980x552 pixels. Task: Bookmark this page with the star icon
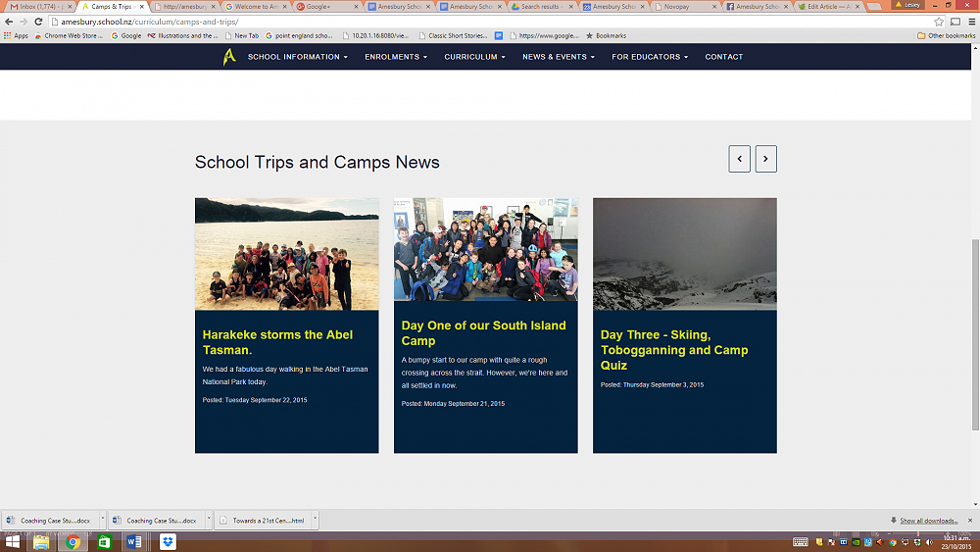pyautogui.click(x=939, y=22)
